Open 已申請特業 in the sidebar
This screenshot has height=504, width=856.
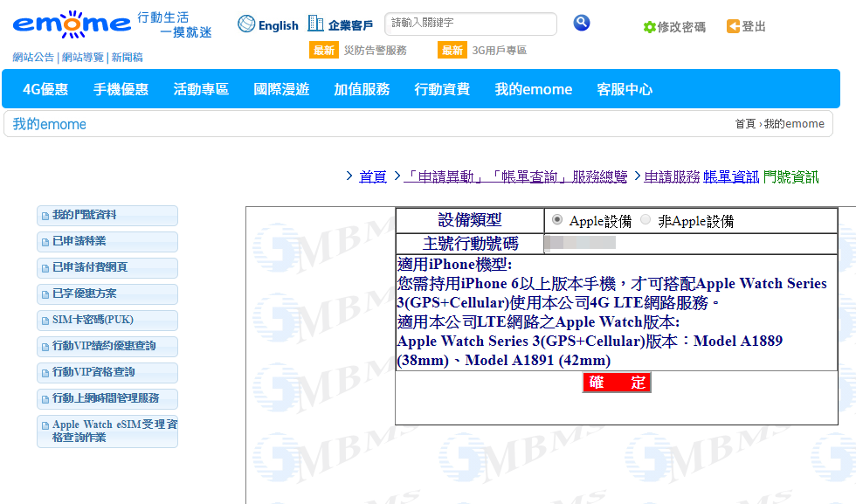[x=107, y=242]
